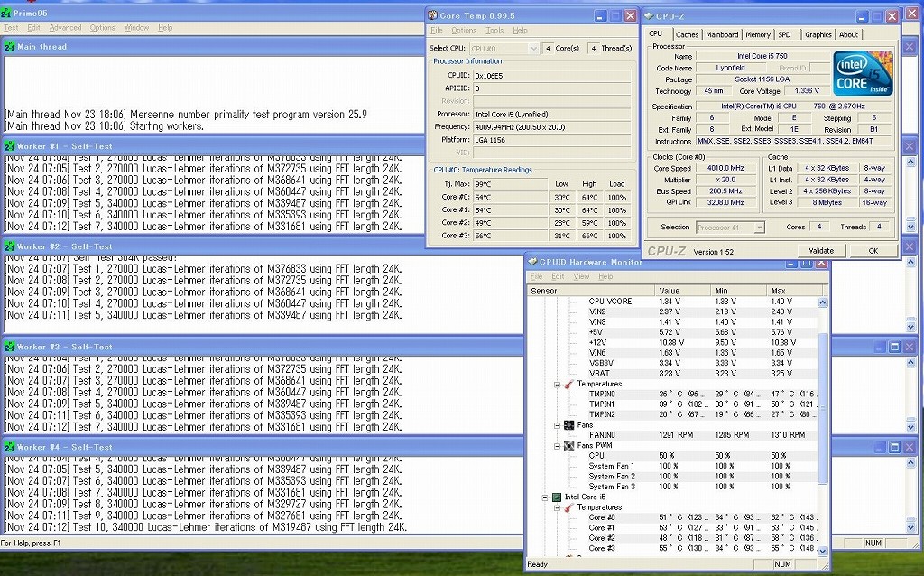This screenshot has height=576, width=924.
Task: Click the Main thread window icon
Action: point(10,46)
